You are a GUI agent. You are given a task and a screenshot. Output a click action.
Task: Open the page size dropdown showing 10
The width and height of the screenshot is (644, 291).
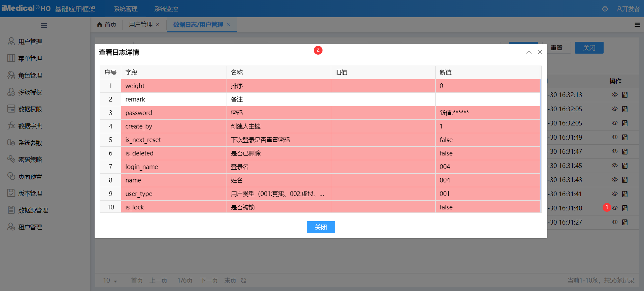coord(110,281)
